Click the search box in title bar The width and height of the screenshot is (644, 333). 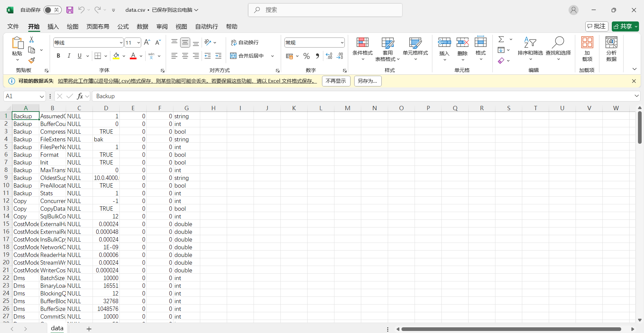tap(325, 10)
